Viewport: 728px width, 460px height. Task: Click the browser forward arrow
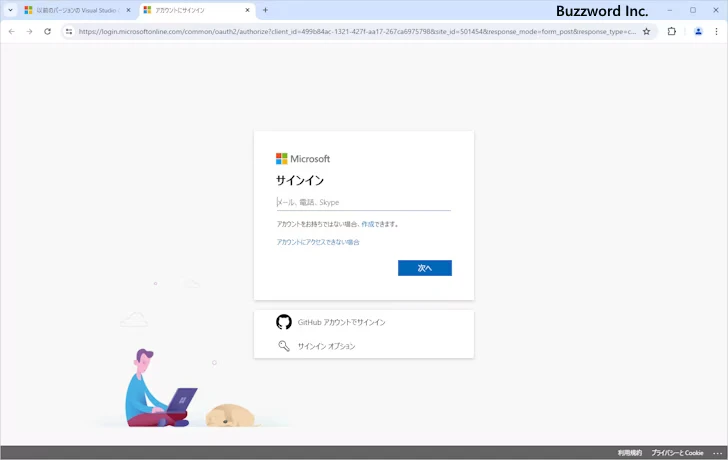(x=29, y=32)
